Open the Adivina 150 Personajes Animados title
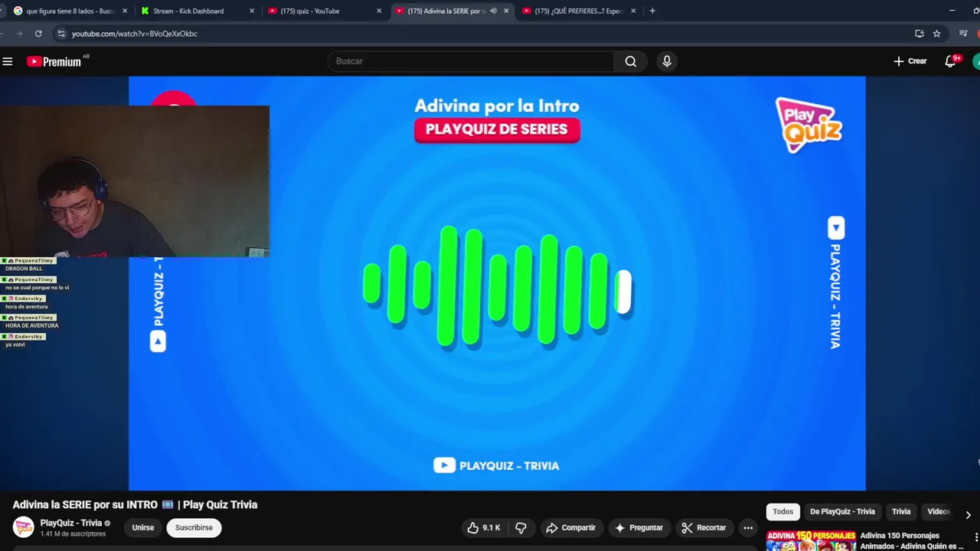The width and height of the screenshot is (980, 551). pos(911,540)
